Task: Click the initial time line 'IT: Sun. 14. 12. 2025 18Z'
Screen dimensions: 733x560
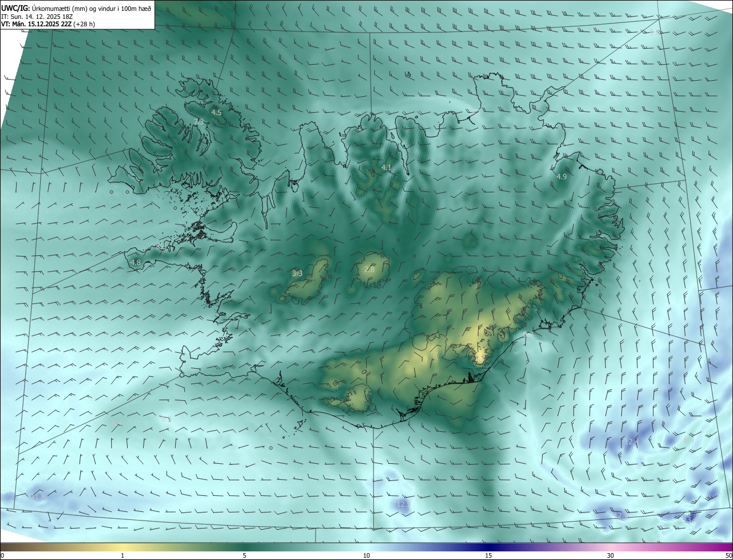Action: coord(37,17)
